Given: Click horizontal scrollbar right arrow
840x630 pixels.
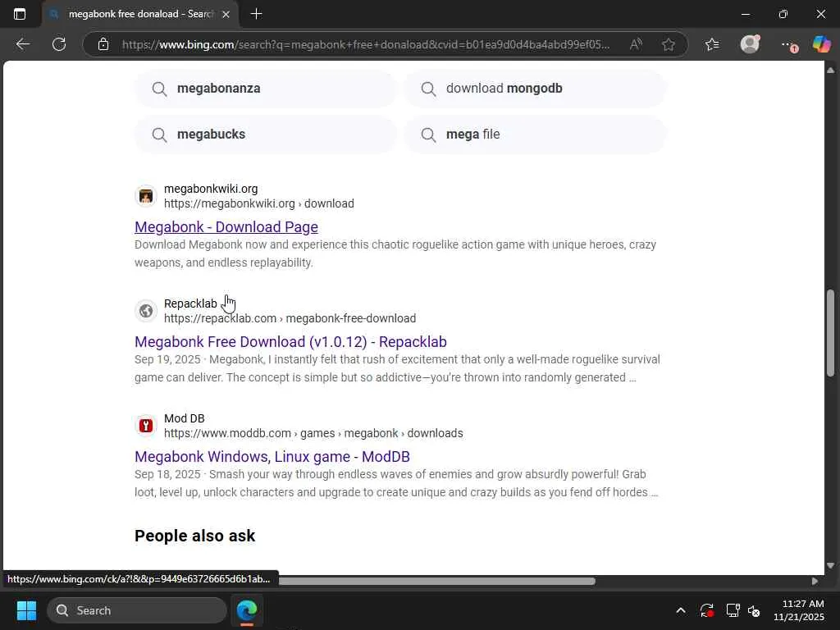Looking at the screenshot, I should click(815, 582).
